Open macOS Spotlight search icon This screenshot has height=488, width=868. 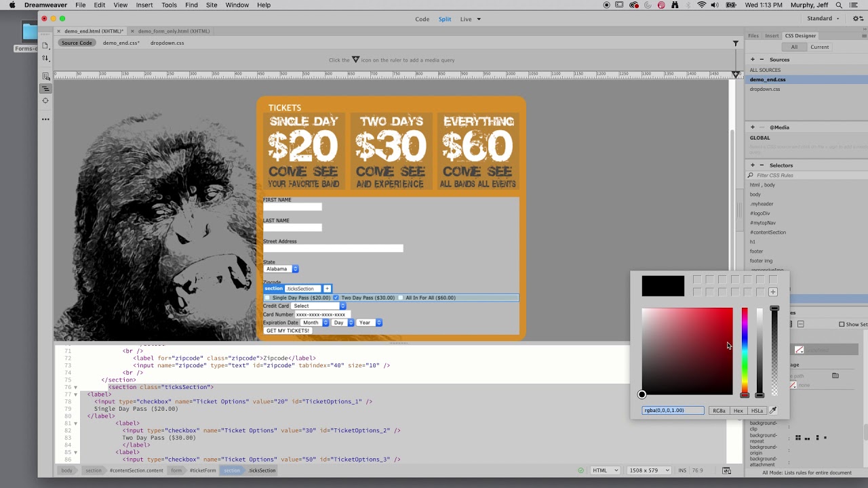840,5
